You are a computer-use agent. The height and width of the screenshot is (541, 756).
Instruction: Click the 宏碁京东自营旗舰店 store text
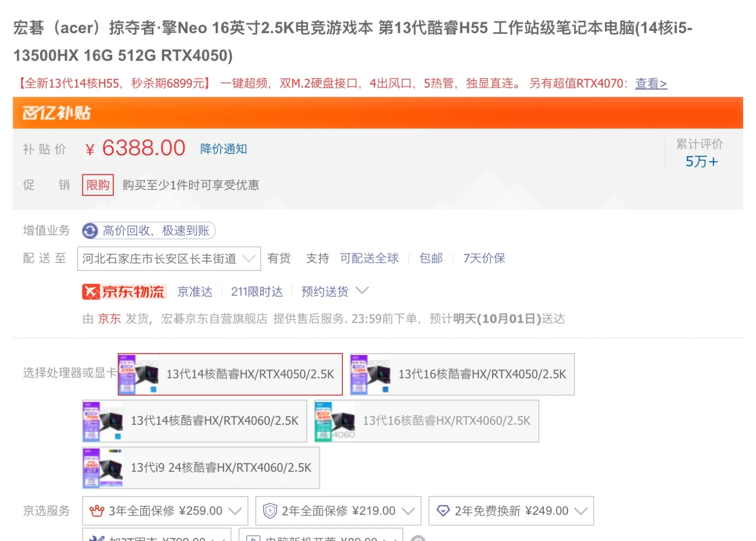(215, 319)
